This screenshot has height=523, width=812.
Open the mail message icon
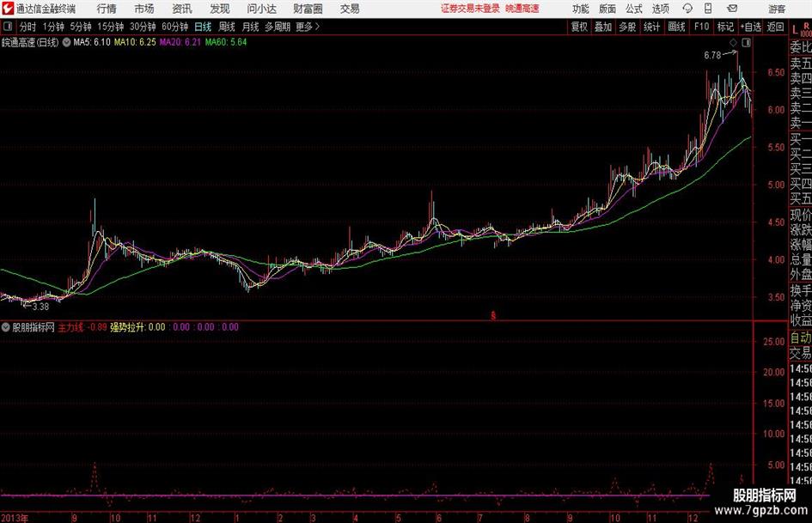732,9
